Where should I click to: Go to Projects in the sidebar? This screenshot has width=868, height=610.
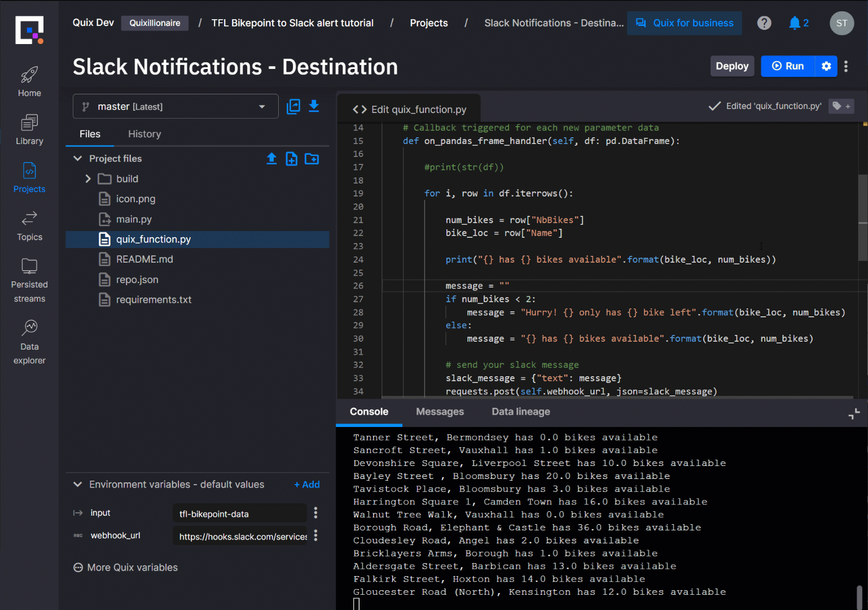point(29,178)
